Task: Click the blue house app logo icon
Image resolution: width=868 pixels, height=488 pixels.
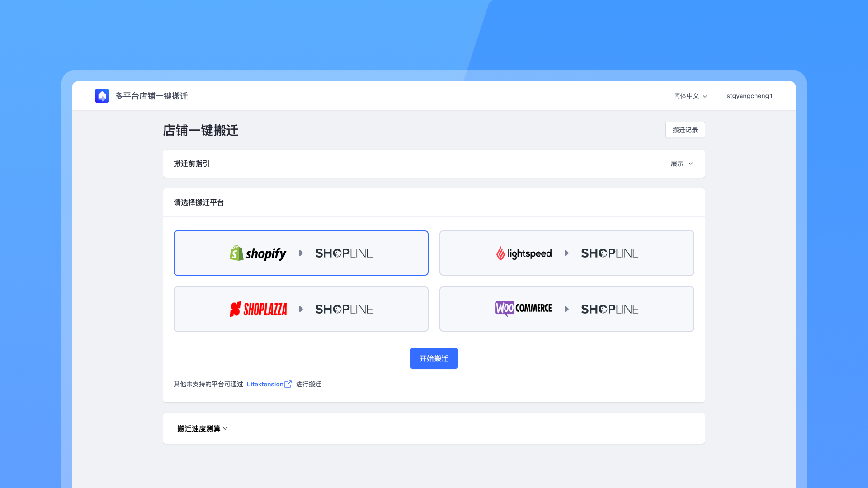Action: point(102,96)
